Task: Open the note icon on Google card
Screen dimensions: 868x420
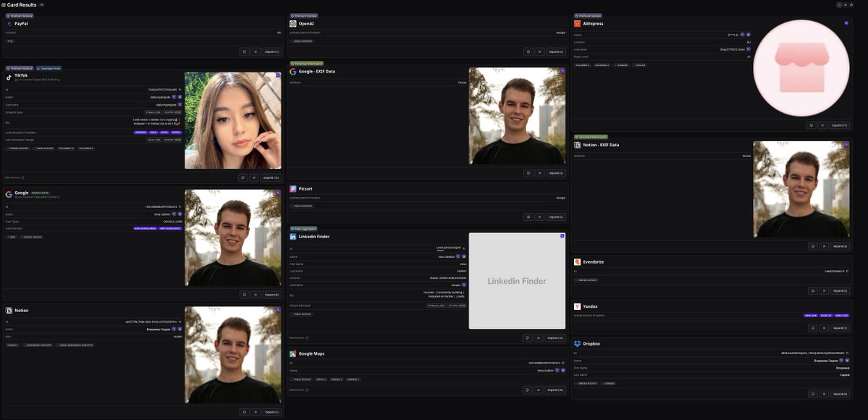Action: tap(244, 295)
